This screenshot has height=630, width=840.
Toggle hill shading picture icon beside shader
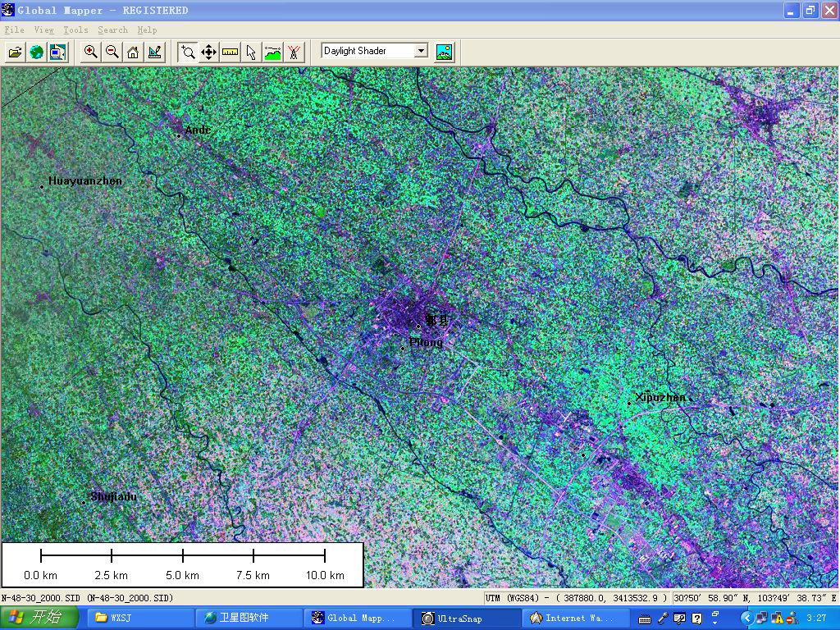pos(444,52)
